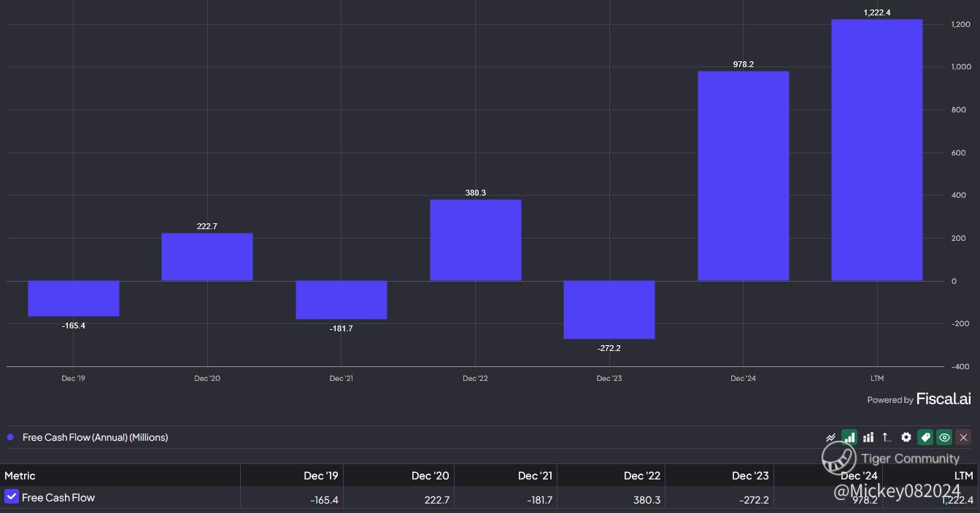Uncheck the Free Cash Flow checkbox
Screen dimensions: 980x513
[12, 497]
